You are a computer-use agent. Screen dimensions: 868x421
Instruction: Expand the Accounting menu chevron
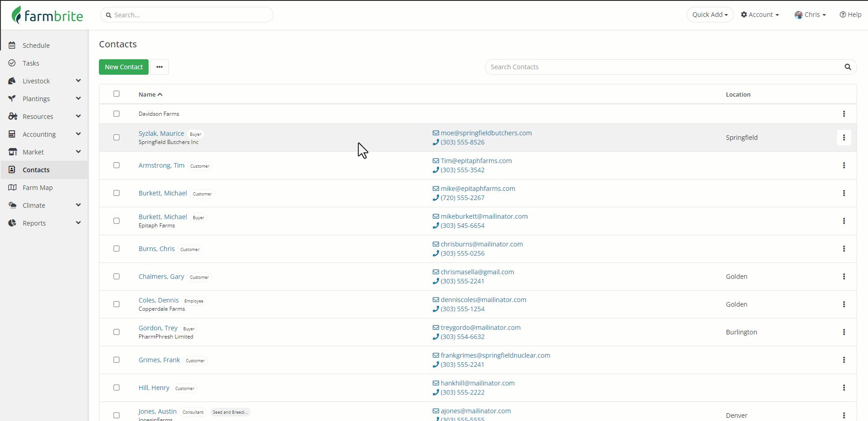click(78, 134)
